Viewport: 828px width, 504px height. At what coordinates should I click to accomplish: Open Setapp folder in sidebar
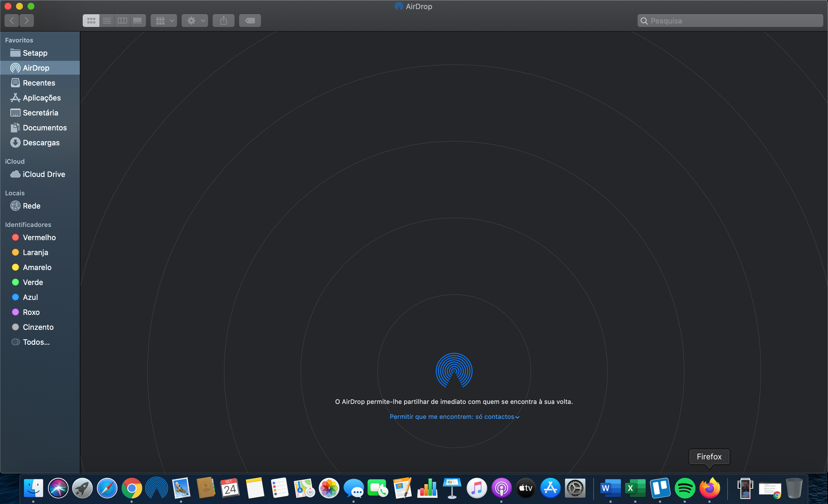(40, 53)
